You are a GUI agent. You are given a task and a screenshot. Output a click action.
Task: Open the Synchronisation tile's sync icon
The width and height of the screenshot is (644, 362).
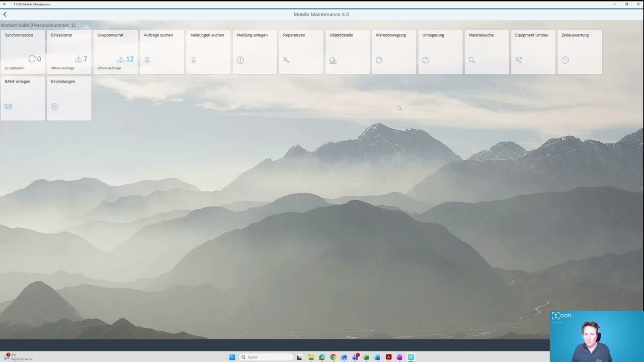(x=32, y=59)
